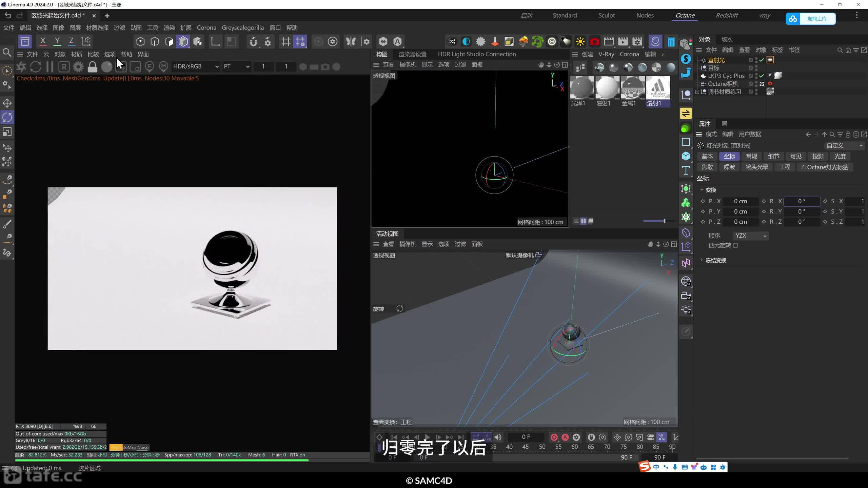This screenshot has height=488, width=868.
Task: Toggle the timeline sound speaker icon
Action: (x=498, y=437)
